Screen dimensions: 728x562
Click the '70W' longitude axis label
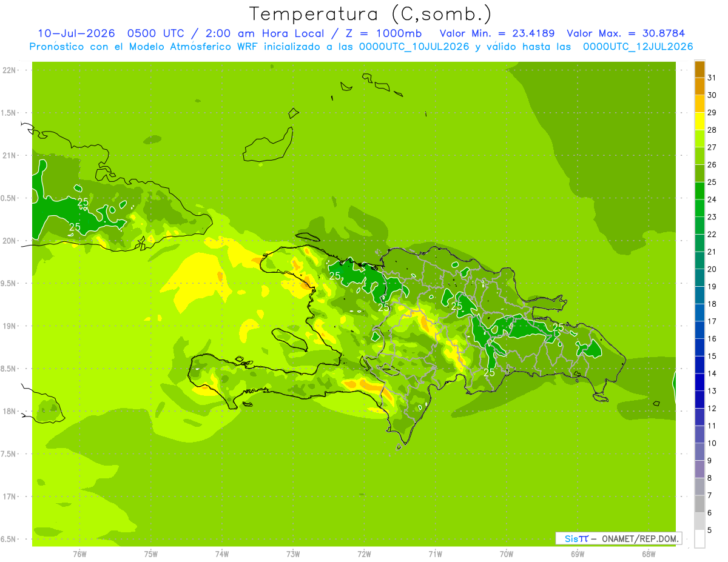tap(507, 554)
